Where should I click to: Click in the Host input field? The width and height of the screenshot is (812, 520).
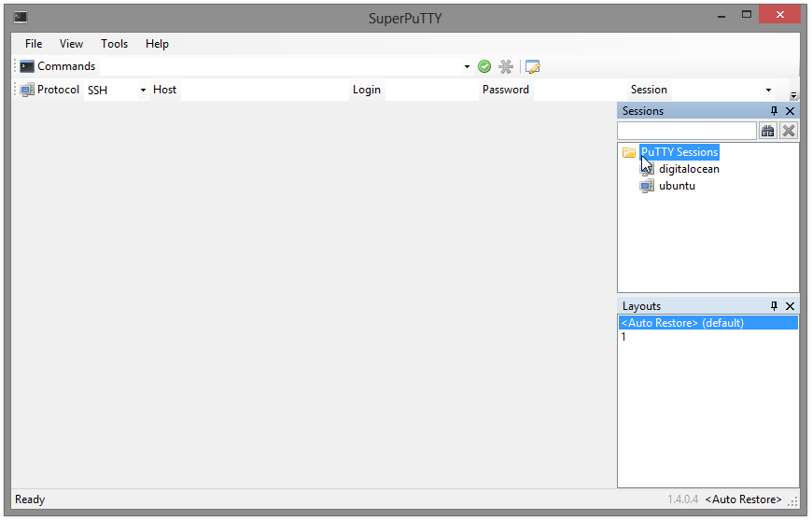click(x=264, y=91)
